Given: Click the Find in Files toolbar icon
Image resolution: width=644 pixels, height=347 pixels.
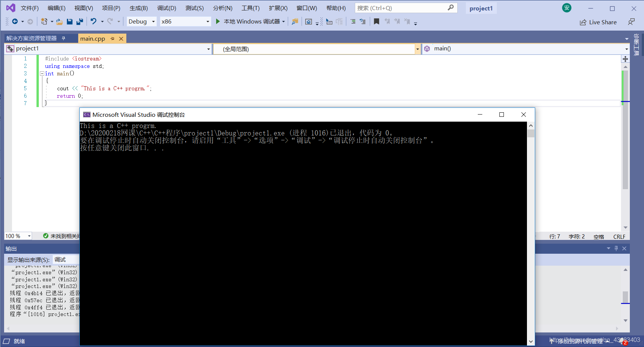Looking at the screenshot, I should pos(295,22).
